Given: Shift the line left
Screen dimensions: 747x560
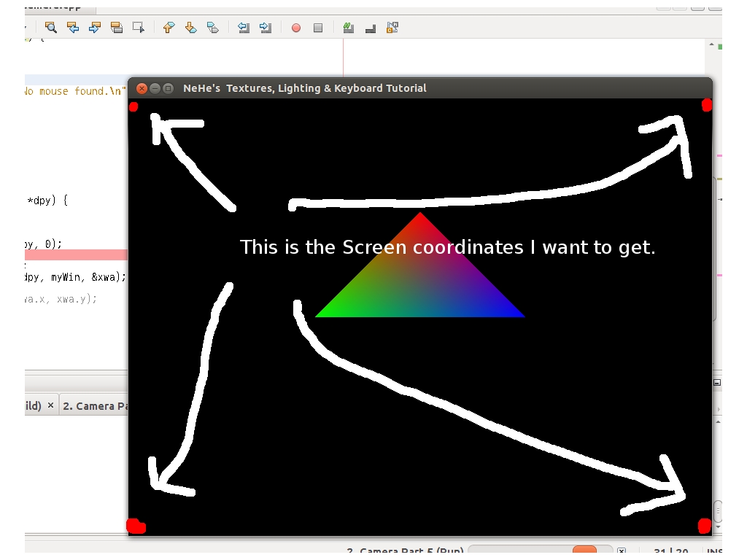Looking at the screenshot, I should [244, 28].
